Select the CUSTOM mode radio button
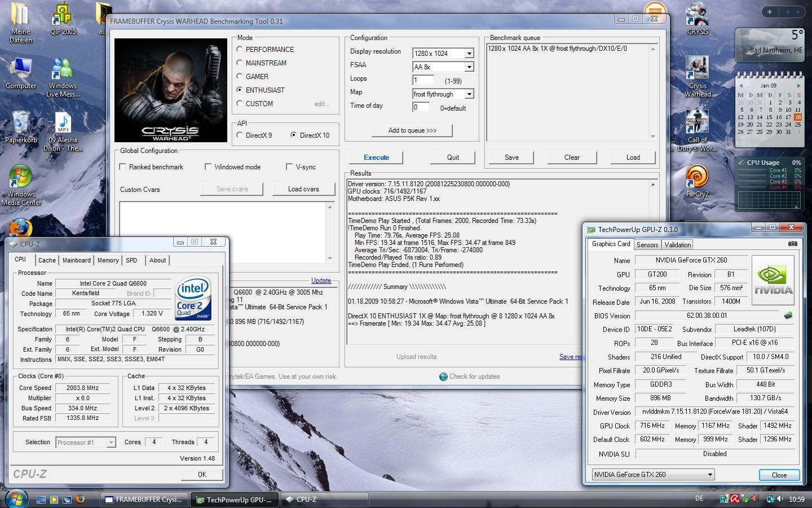812x508 pixels. pos(240,103)
